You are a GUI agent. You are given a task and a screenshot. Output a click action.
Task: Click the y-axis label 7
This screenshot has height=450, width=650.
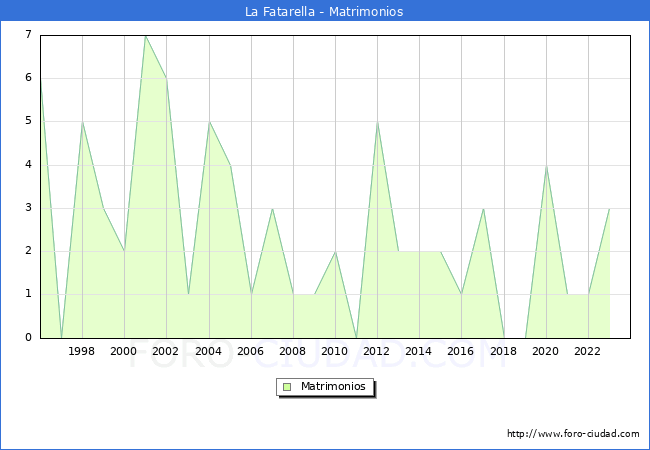(28, 35)
